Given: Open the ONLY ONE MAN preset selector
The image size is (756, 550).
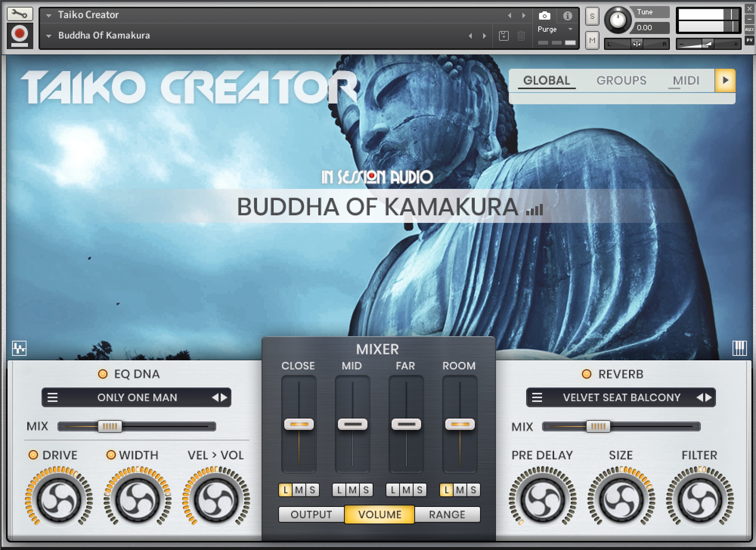Looking at the screenshot, I should (136, 397).
